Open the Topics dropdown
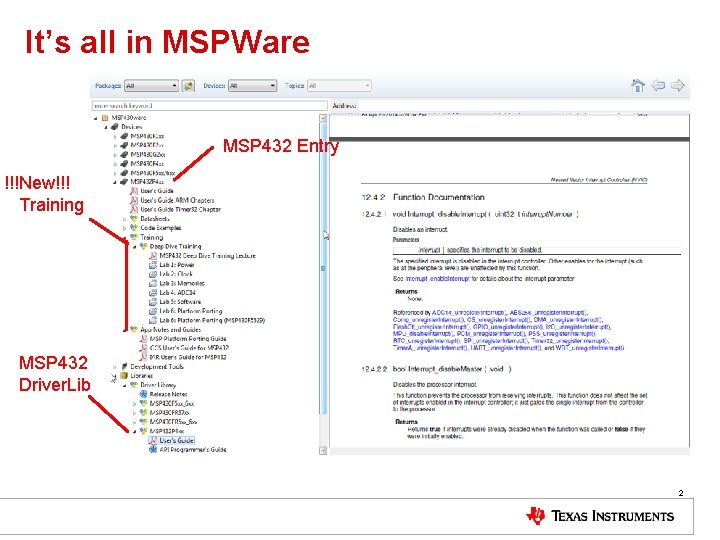 click(339, 86)
